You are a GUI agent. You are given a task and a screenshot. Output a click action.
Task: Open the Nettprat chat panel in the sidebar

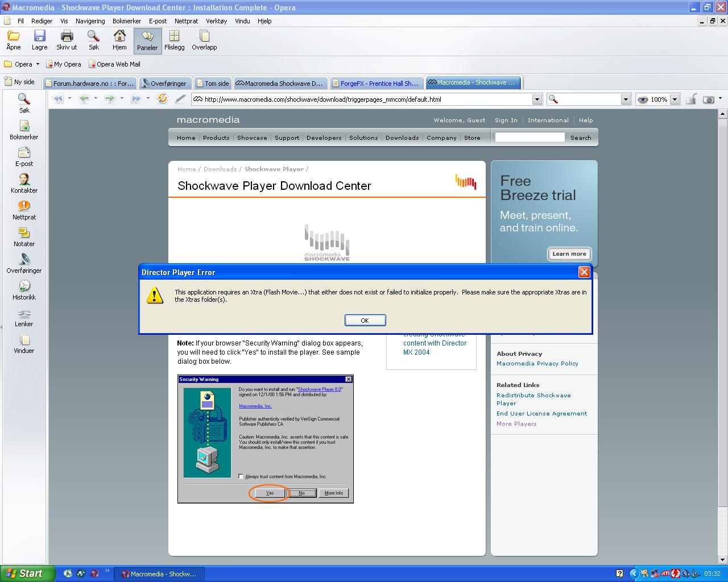tap(24, 210)
